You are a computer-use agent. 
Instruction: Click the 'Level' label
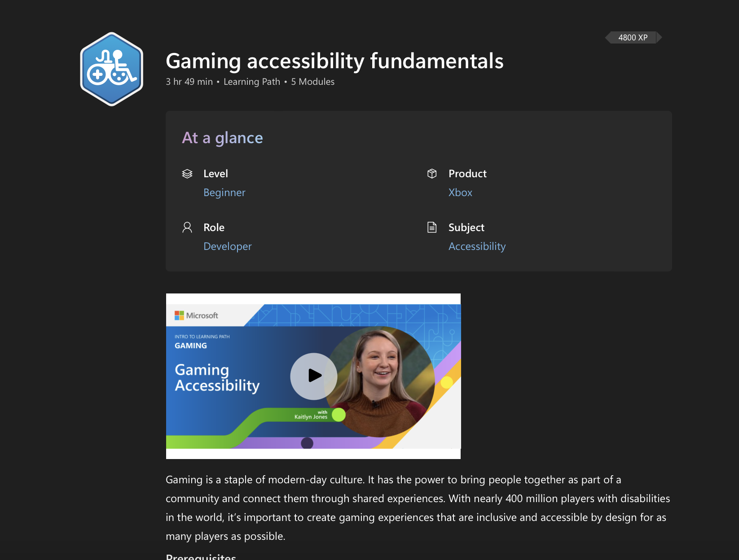click(x=216, y=174)
